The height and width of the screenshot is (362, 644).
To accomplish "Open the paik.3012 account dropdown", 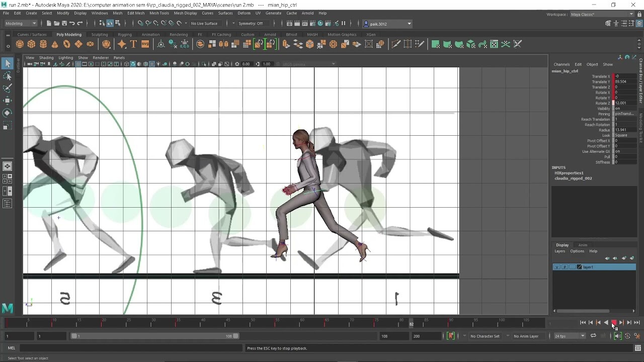I will (387, 24).
